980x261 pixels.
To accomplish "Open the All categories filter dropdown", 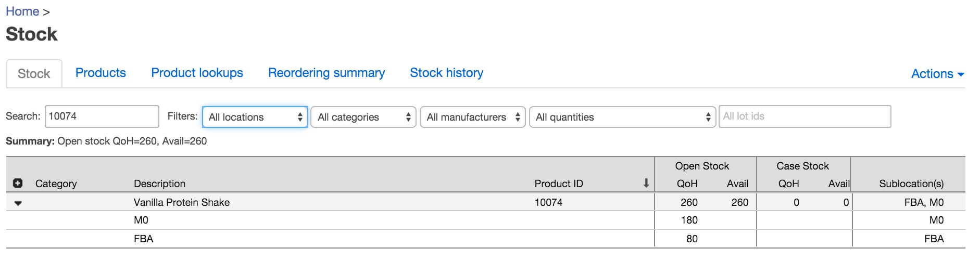I will click(363, 117).
